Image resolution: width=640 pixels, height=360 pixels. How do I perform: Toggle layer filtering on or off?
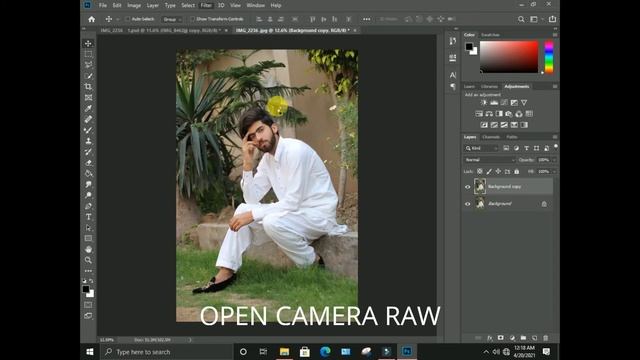(x=556, y=147)
